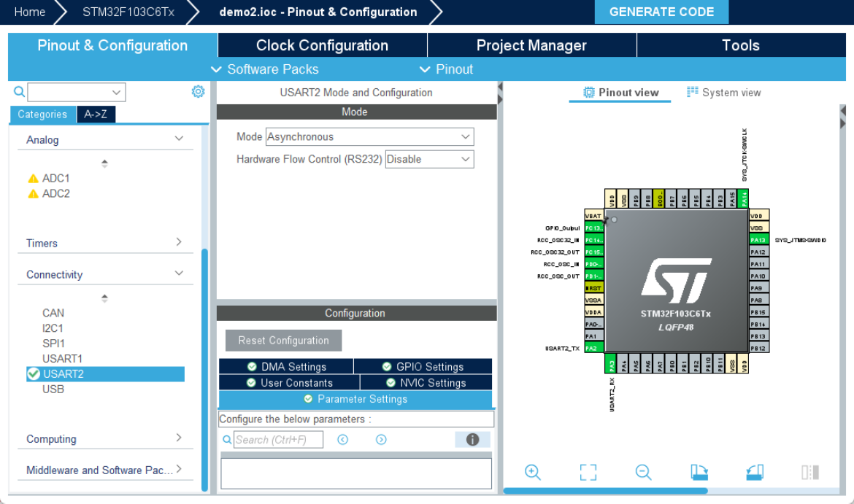Switch to Clock Configuration tab

(x=323, y=45)
